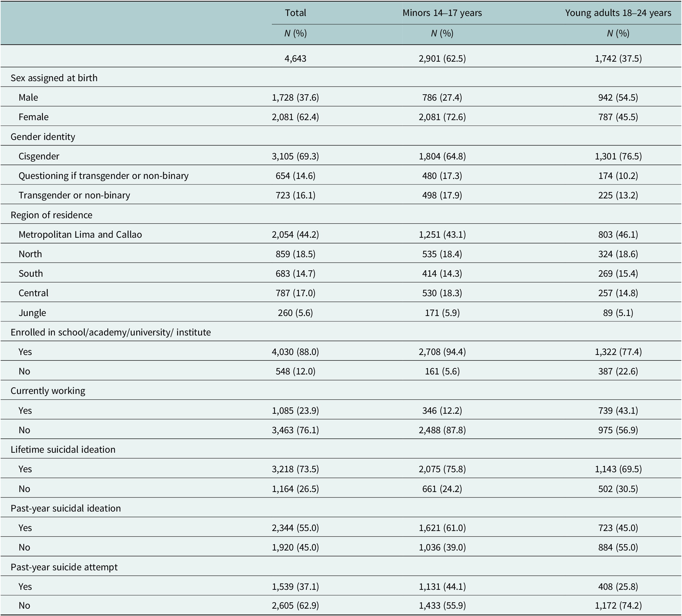Select the Cisgender row label
Screen dimensions: 682x616
coord(39,156)
